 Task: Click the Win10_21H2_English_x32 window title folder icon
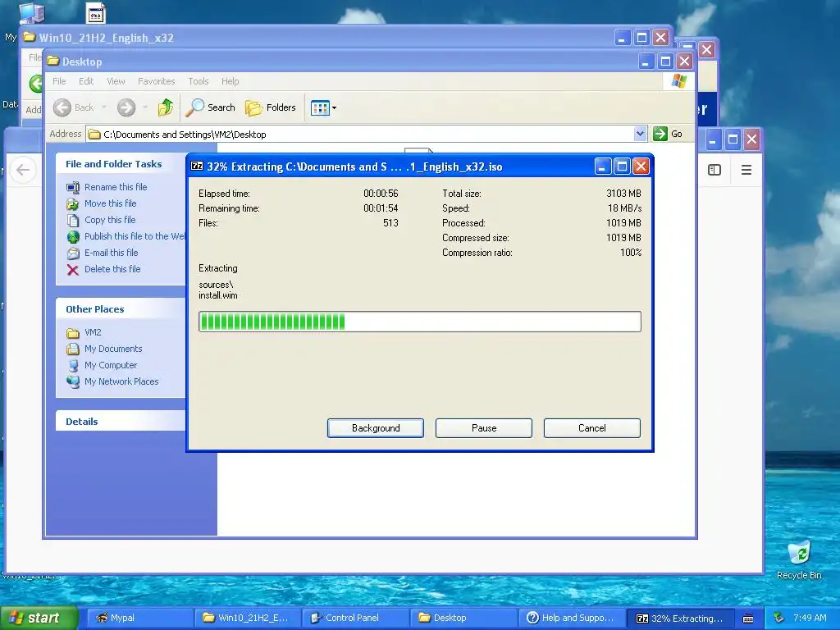(x=30, y=37)
